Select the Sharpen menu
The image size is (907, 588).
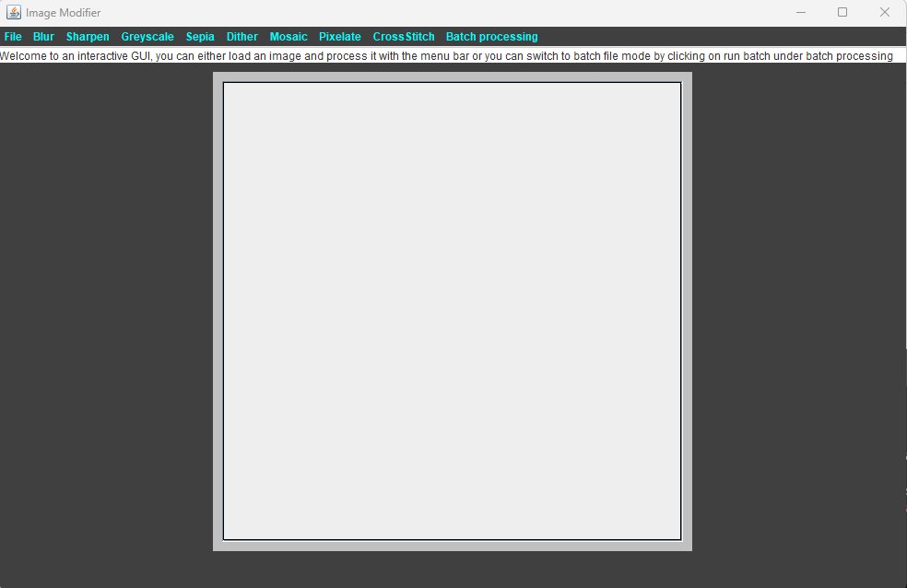click(88, 36)
